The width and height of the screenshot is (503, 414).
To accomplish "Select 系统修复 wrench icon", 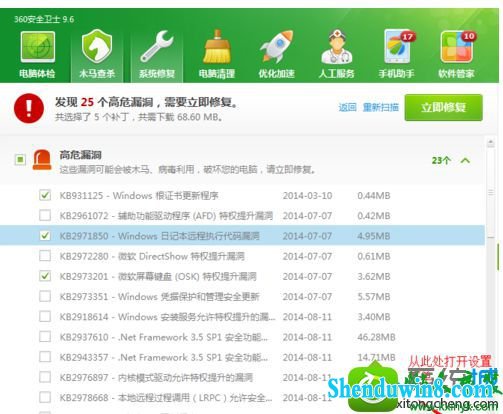I will coord(157,46).
